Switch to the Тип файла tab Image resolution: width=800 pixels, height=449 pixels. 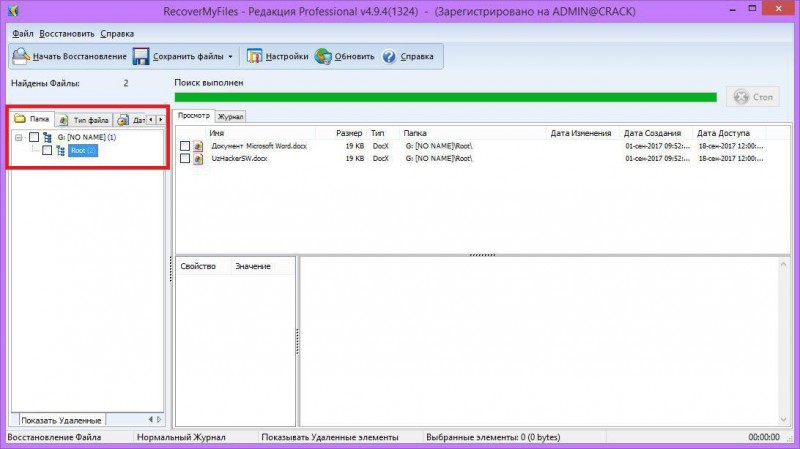[84, 120]
